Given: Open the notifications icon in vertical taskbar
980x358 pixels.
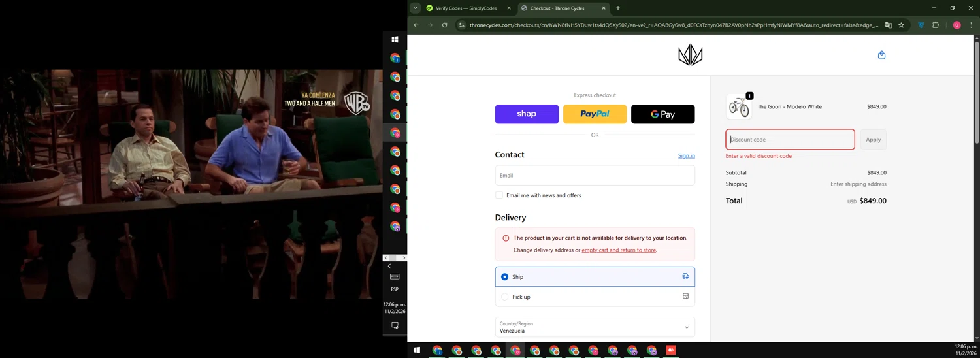Looking at the screenshot, I should [x=395, y=325].
